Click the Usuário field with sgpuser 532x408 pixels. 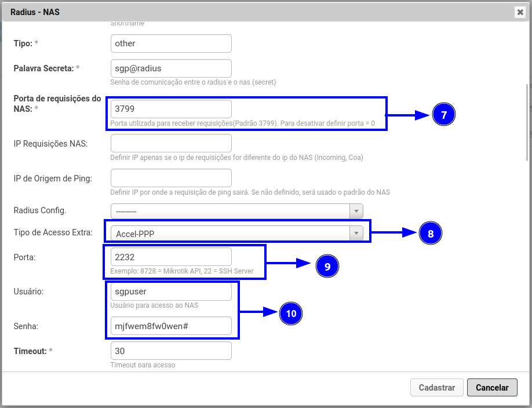[171, 292]
